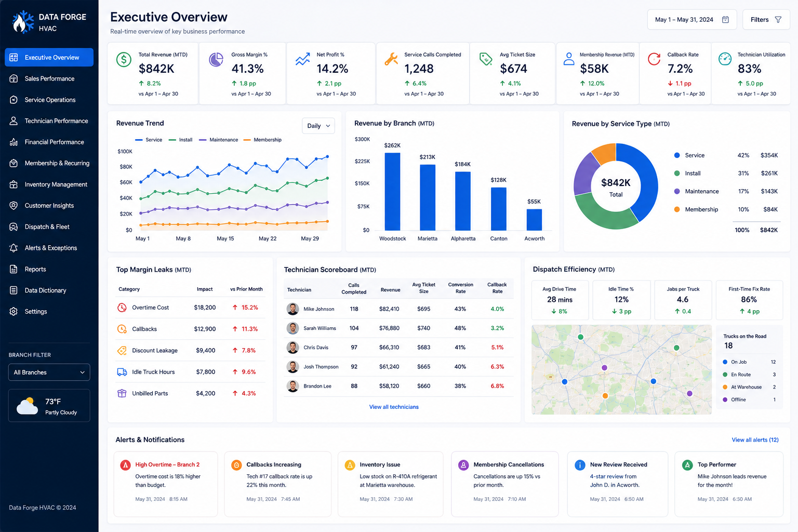Click the Membership $84K legend row

tap(726, 209)
